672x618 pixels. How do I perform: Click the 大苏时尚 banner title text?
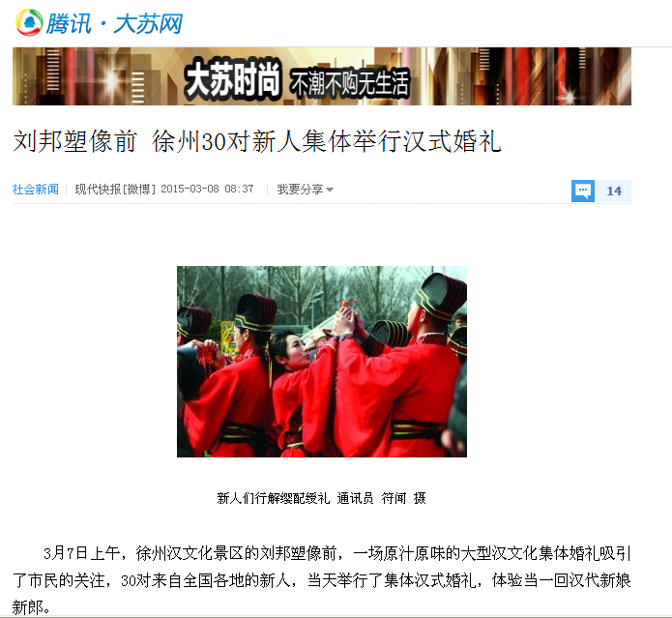point(233,80)
